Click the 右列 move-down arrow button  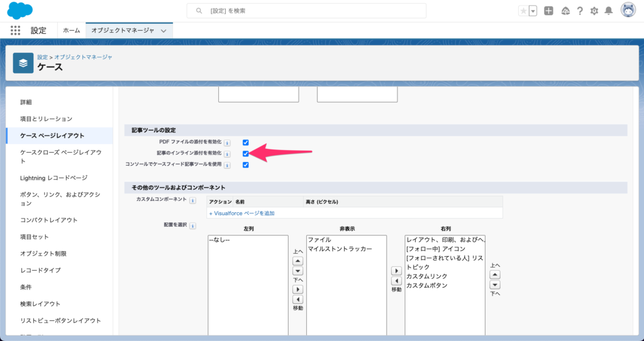[496, 284]
